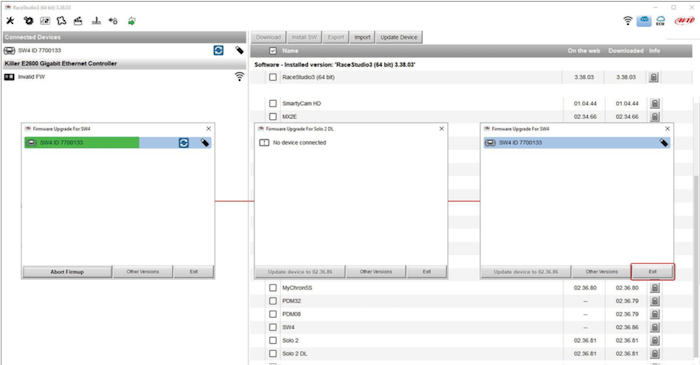Click the Update Device button
Viewport: 700px width, 365px height.
(x=399, y=37)
